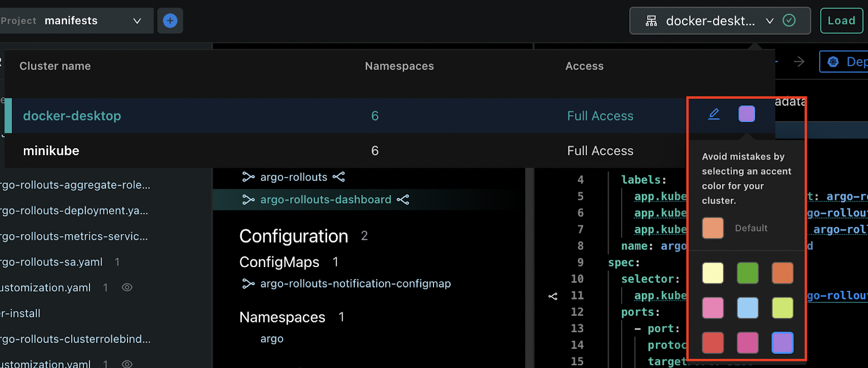Toggle eye icon for kustomization.yaml above r-install

pos(127,287)
